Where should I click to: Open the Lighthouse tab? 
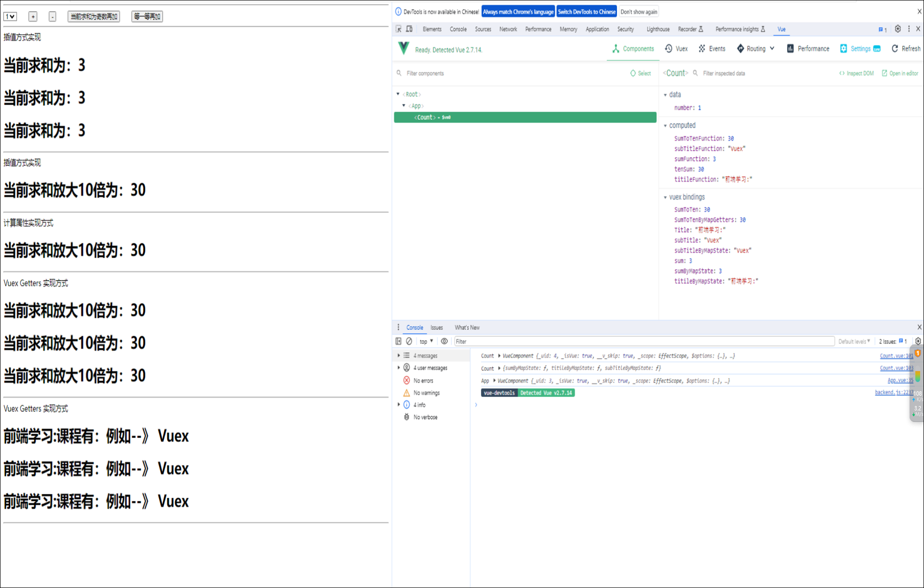tap(658, 29)
